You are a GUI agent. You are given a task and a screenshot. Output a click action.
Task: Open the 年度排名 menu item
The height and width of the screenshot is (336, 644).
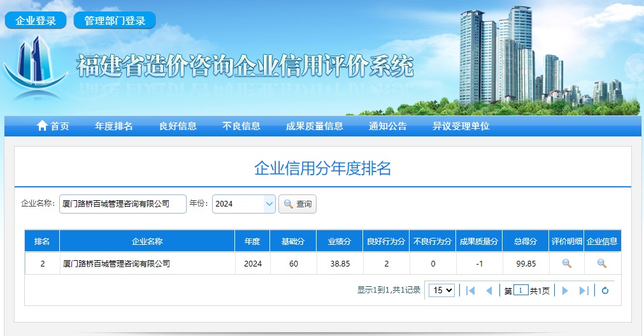click(114, 126)
